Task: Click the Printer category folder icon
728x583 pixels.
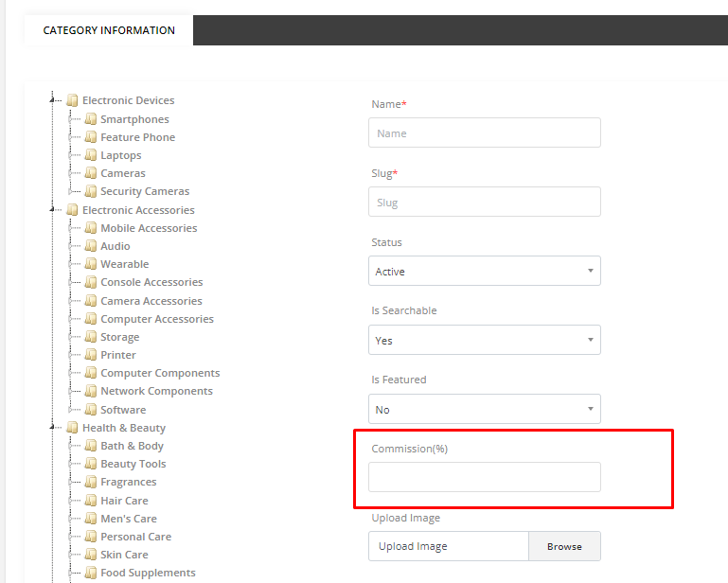Action: pyautogui.click(x=91, y=355)
